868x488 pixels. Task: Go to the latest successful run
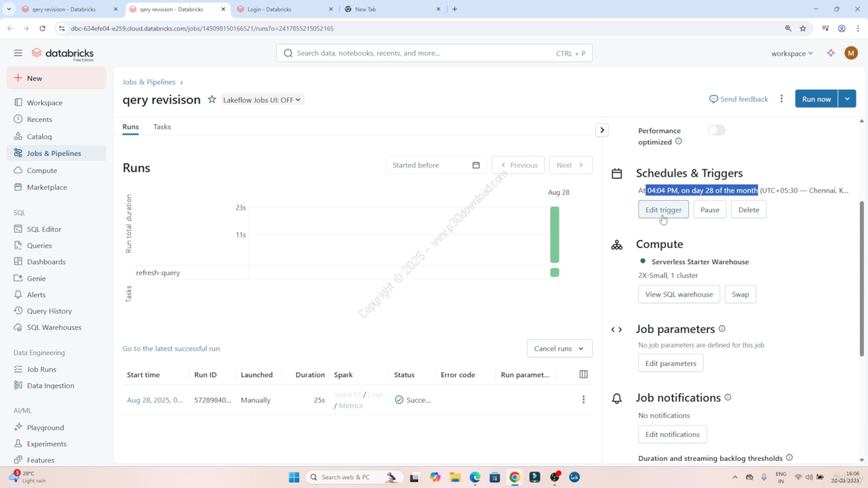[x=171, y=348]
